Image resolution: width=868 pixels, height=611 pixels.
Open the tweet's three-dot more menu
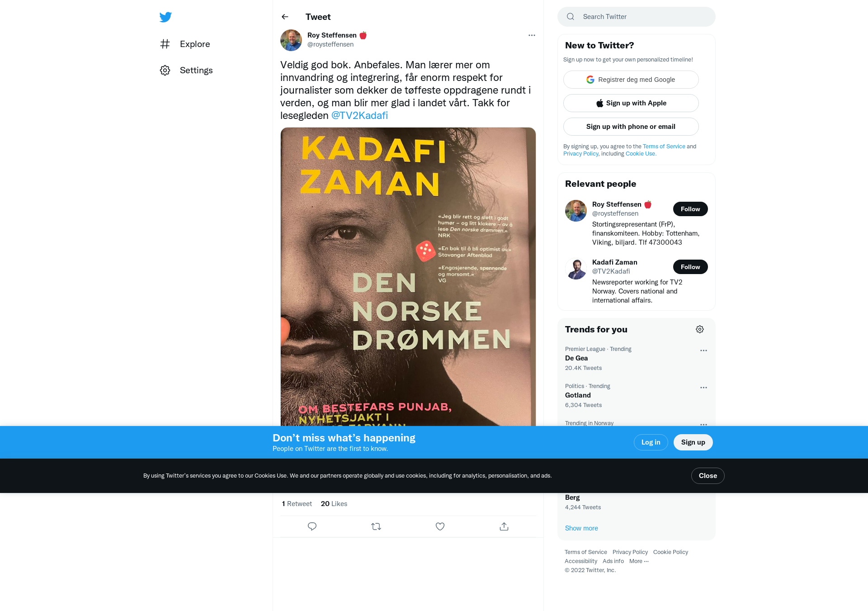click(x=532, y=35)
